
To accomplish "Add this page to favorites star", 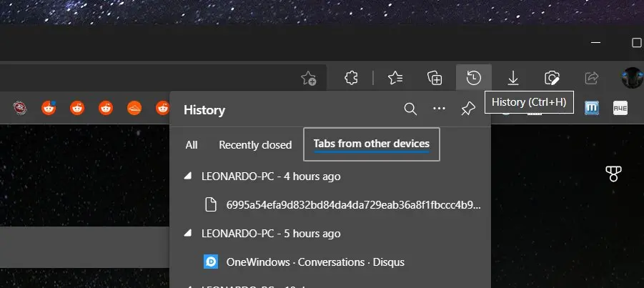I will (x=309, y=78).
